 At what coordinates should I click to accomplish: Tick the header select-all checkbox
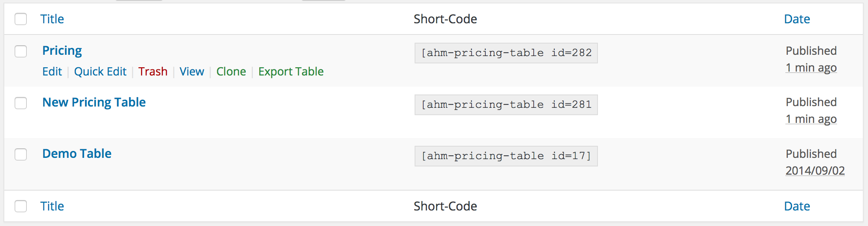point(21,19)
